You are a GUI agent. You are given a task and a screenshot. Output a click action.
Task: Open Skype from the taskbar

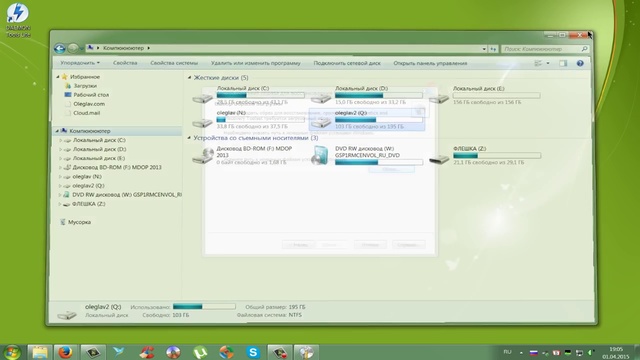[253, 352]
